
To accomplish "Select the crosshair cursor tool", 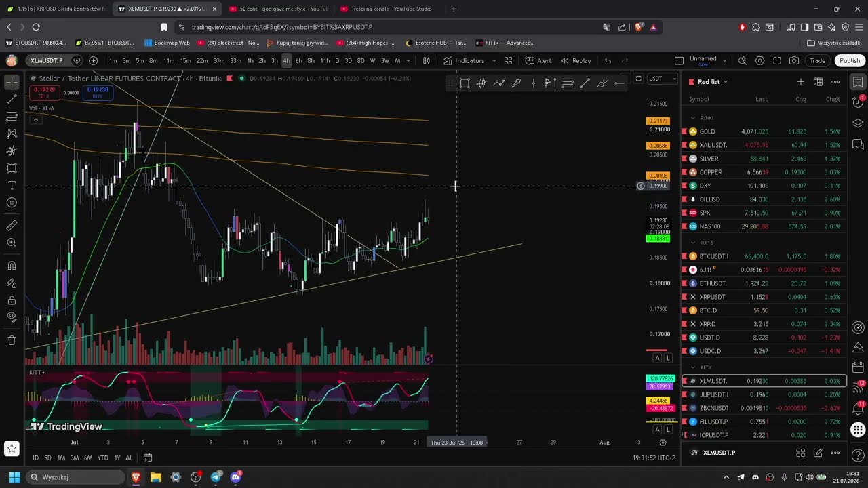I will pos(12,83).
